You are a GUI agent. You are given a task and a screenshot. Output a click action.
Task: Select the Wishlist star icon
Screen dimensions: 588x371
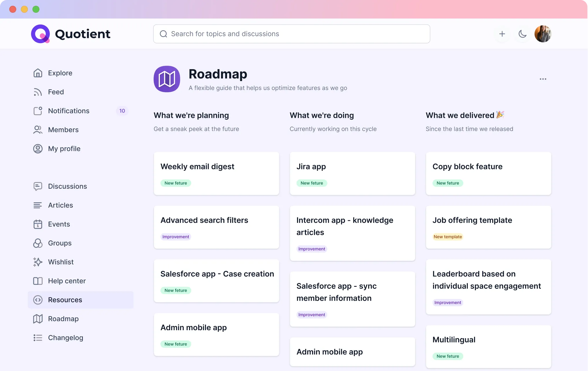pos(38,262)
